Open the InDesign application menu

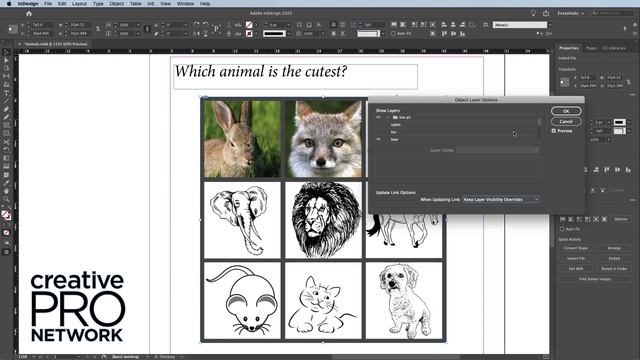point(28,3)
